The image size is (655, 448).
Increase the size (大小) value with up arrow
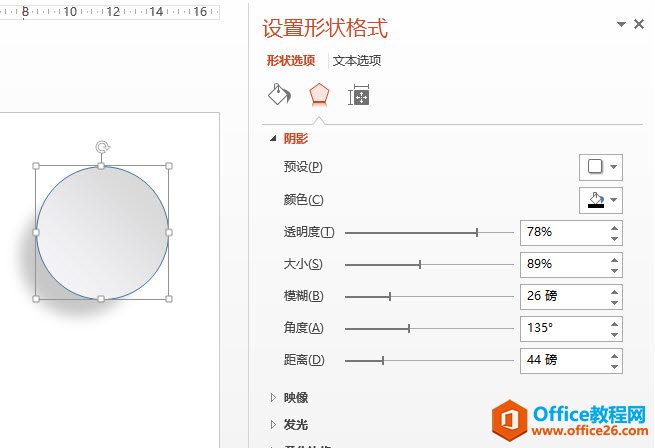tap(614, 259)
